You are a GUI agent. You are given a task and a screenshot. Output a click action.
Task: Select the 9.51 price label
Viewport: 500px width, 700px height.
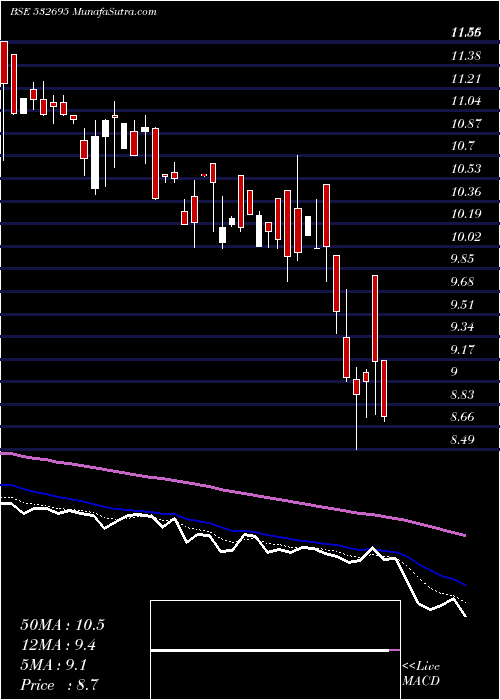[x=464, y=305]
